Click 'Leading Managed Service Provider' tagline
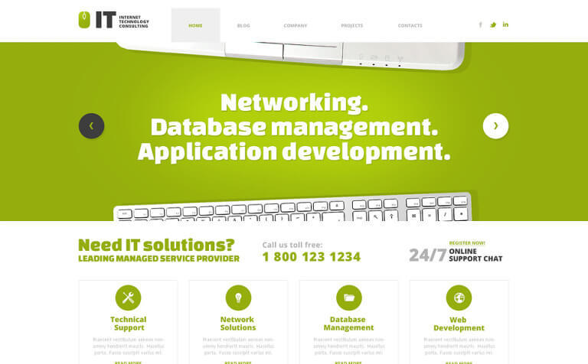588x364 pixels. (158, 258)
